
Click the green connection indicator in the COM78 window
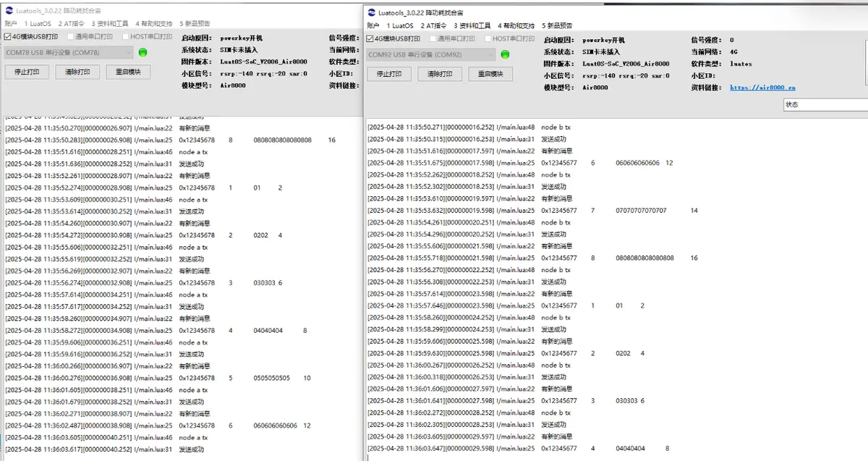pos(142,52)
